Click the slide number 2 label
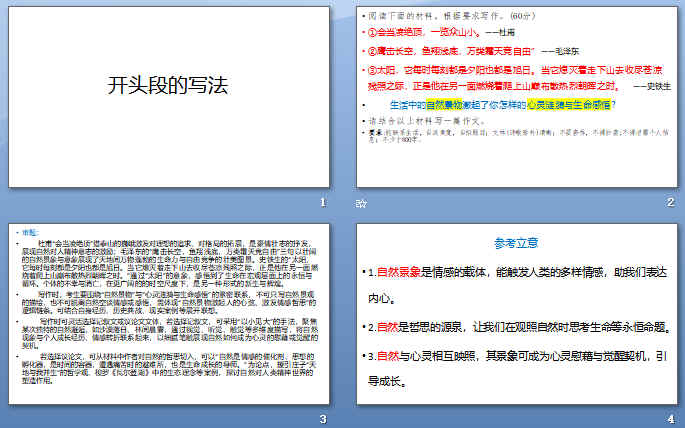Screen dimensions: 685x428 click(672, 203)
